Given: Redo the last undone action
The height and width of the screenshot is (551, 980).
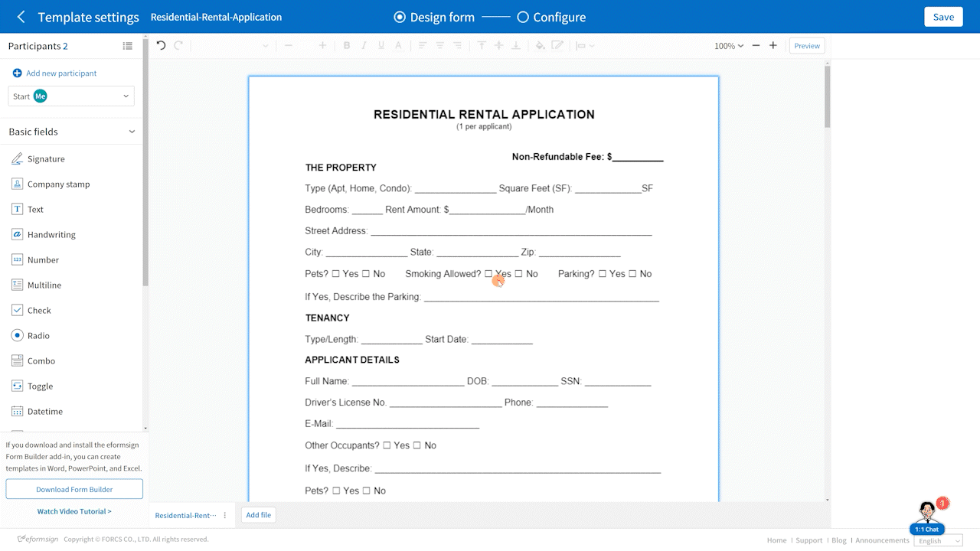Looking at the screenshot, I should coord(178,46).
